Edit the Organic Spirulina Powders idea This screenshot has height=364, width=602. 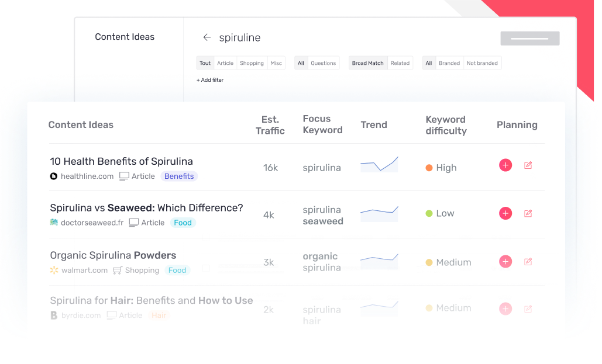pyautogui.click(x=528, y=262)
